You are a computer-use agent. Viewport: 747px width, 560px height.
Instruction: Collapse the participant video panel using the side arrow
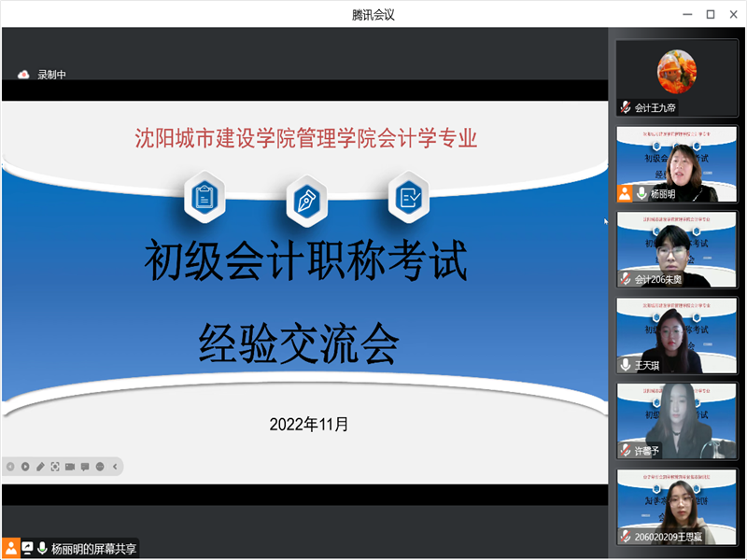click(606, 222)
